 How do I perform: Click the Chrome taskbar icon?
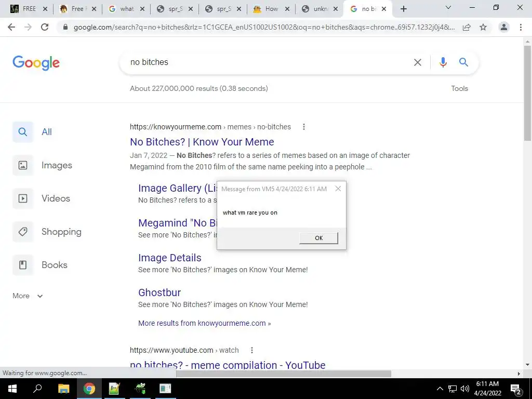click(89, 389)
